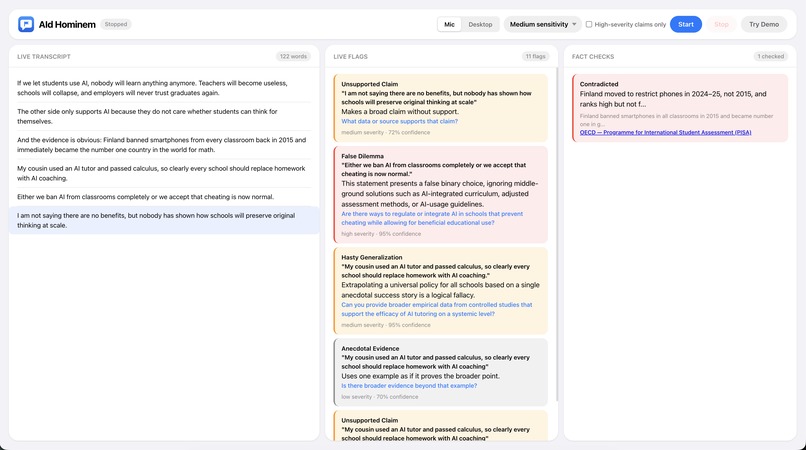Click the 11 flags counter badge
The image size is (806, 450).
(x=535, y=57)
